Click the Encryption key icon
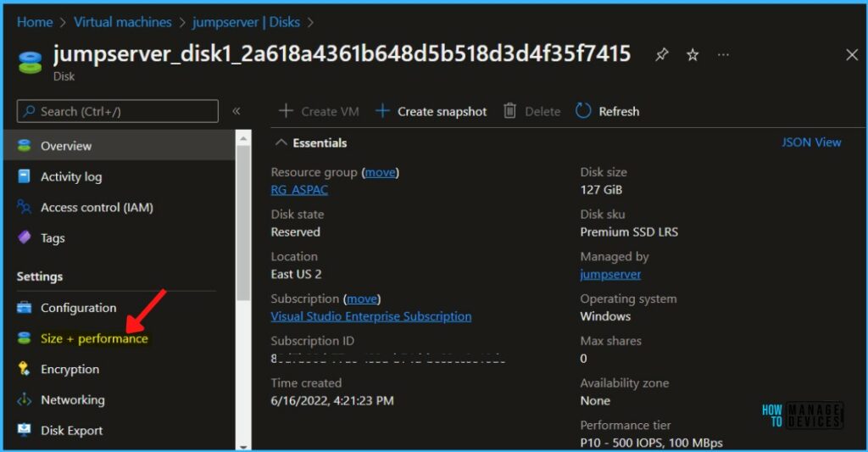868x452 pixels. click(24, 368)
